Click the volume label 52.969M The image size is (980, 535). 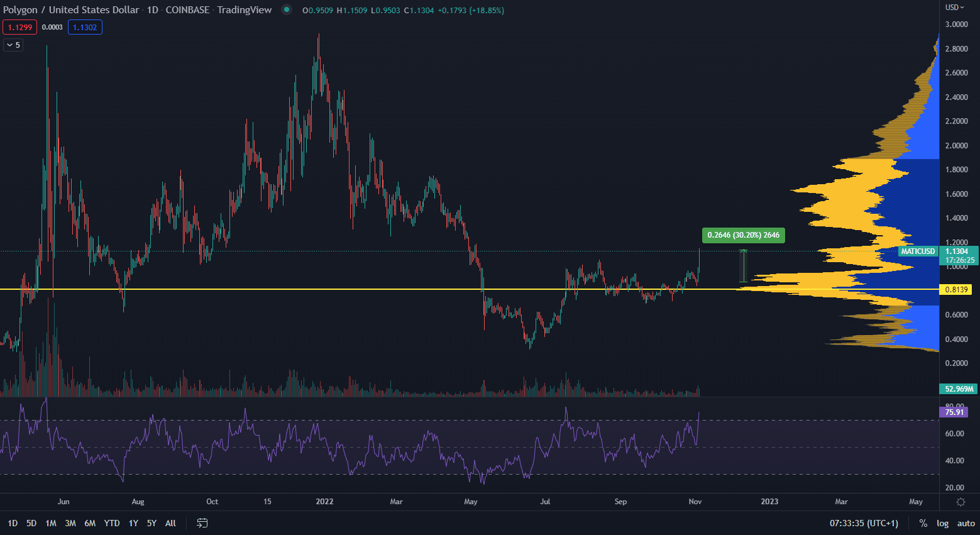(x=959, y=389)
